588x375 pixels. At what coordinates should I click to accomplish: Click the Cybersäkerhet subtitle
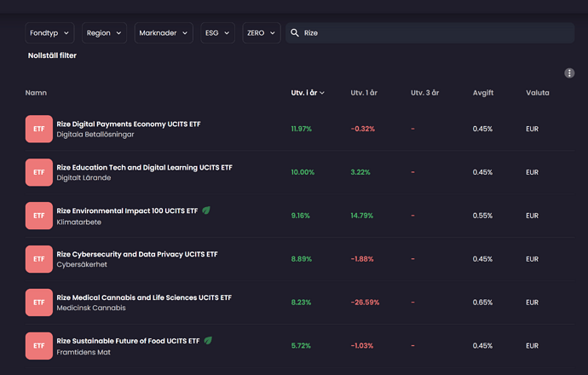(82, 264)
